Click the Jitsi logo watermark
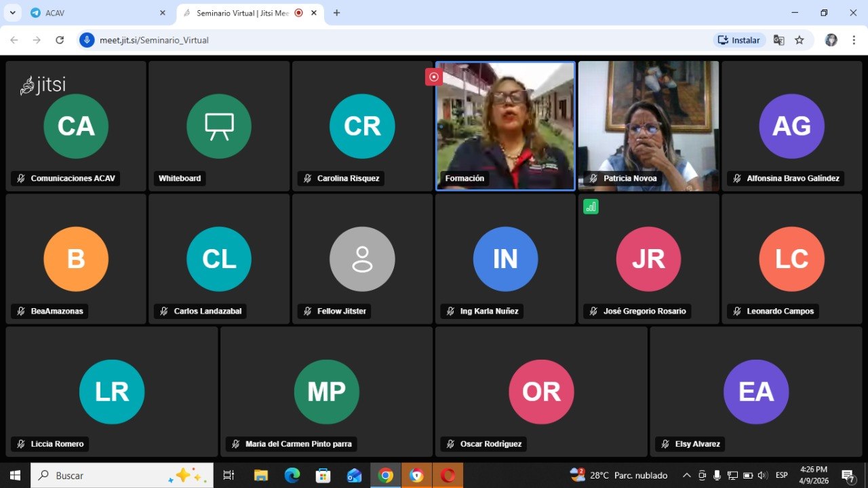The width and height of the screenshot is (868, 488). (43, 85)
